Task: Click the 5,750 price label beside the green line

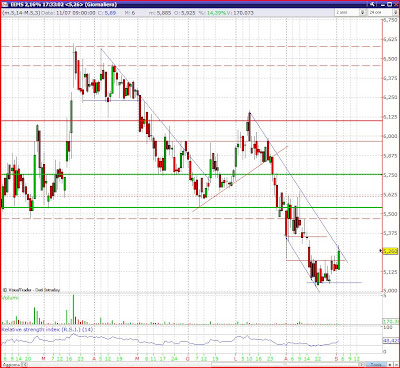Action: click(390, 175)
